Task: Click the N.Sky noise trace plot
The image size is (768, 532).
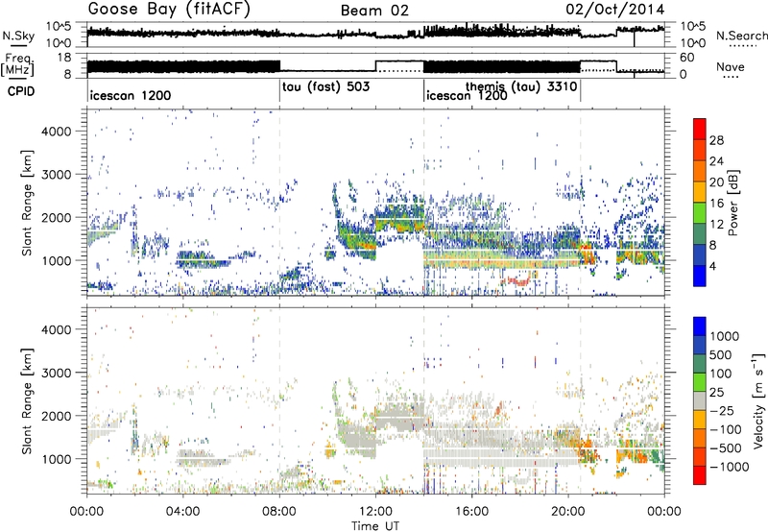Action: (x=375, y=35)
